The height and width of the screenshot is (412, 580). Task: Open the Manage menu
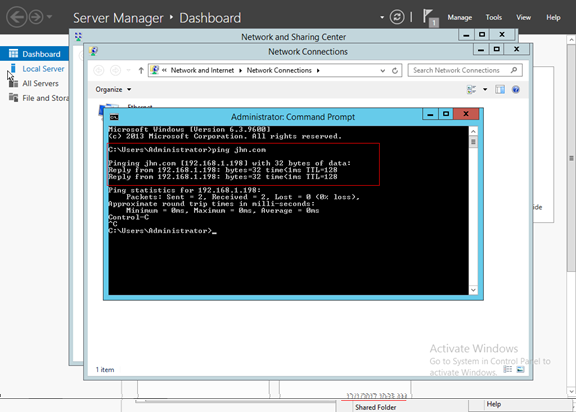click(459, 17)
